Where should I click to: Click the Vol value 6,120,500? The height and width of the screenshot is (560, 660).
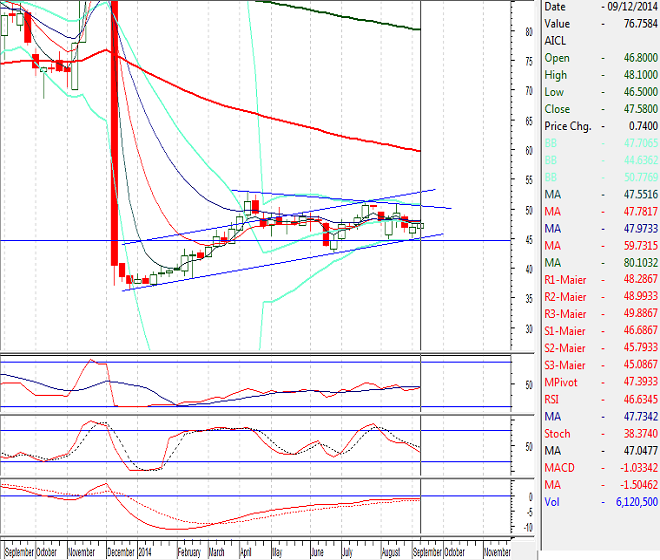pyautogui.click(x=628, y=503)
